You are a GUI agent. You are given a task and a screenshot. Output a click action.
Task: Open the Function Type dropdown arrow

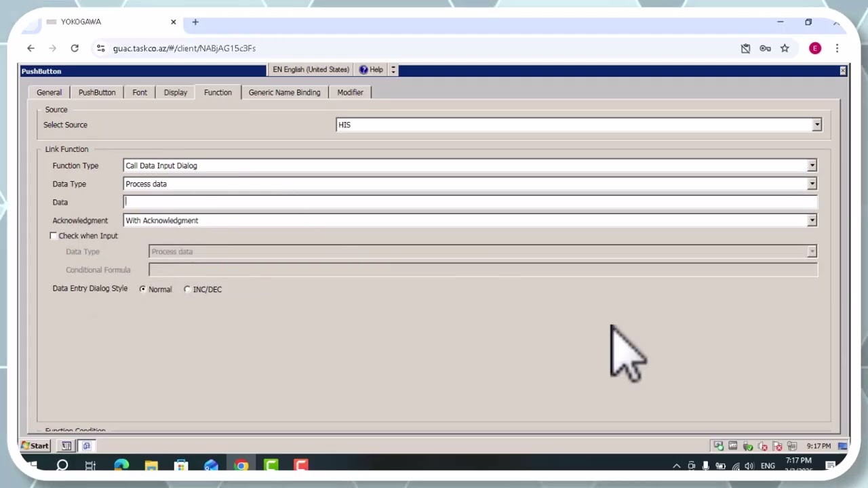(x=812, y=165)
